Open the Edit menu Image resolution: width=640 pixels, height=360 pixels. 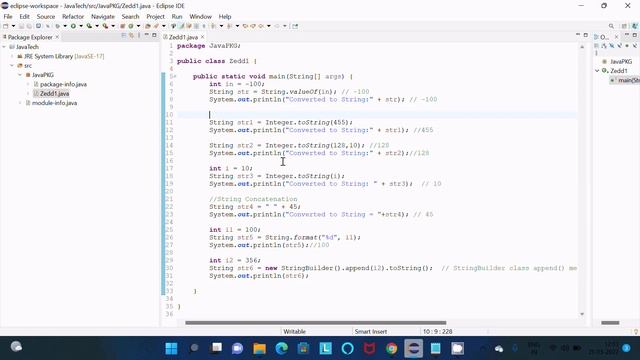24,17
